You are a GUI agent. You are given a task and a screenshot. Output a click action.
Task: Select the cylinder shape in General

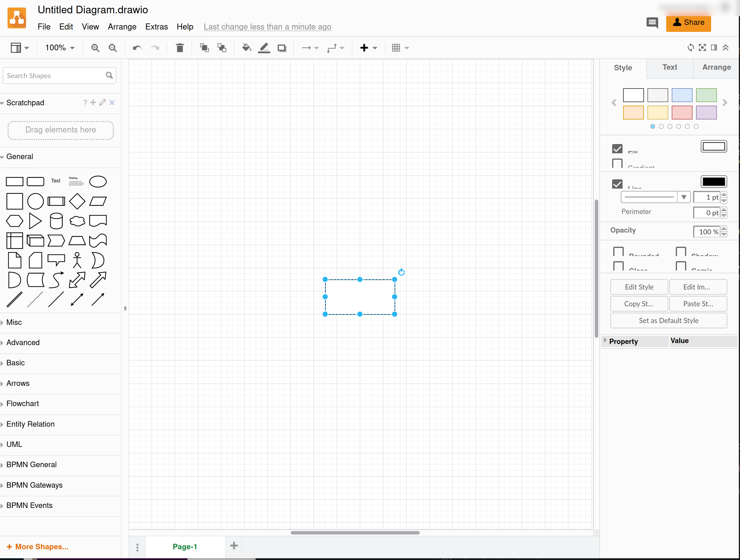click(56, 221)
